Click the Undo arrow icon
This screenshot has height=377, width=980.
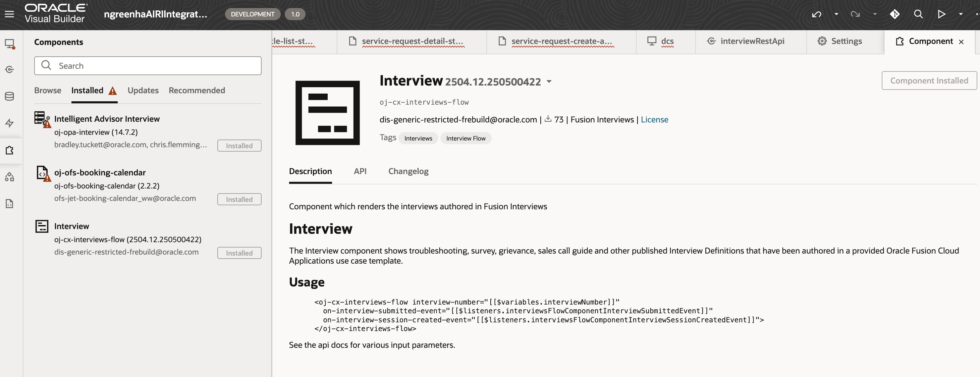(816, 14)
